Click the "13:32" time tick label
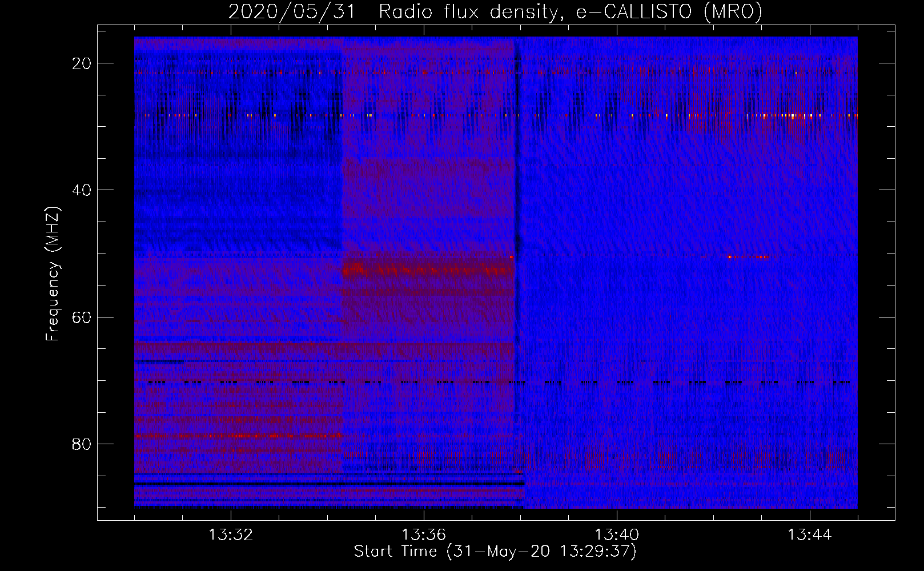Image resolution: width=924 pixels, height=571 pixels. point(231,535)
